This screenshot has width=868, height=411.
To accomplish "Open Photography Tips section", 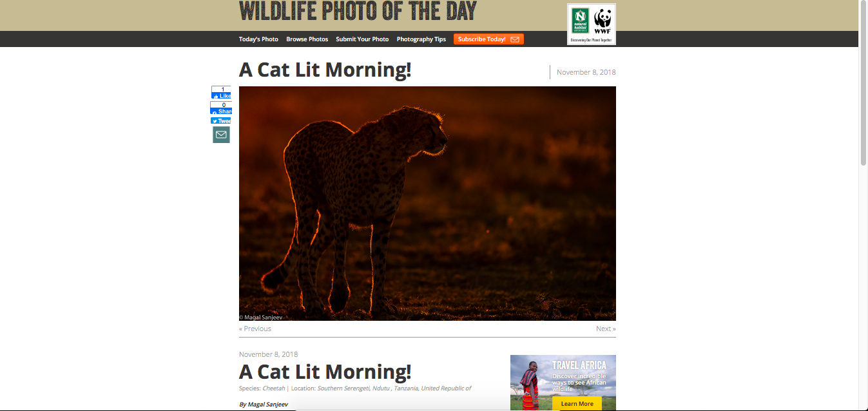I will coord(421,39).
